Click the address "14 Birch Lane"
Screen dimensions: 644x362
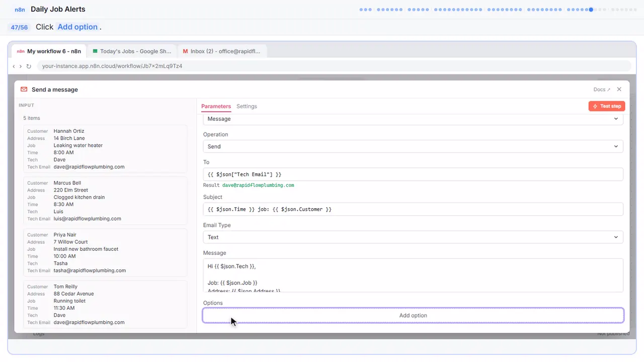(69, 138)
